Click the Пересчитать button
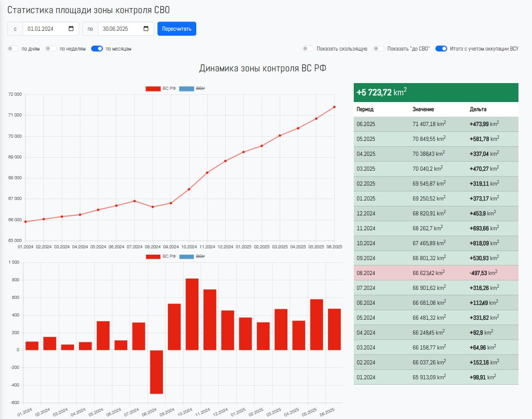The width and height of the screenshot is (532, 419). click(x=176, y=29)
